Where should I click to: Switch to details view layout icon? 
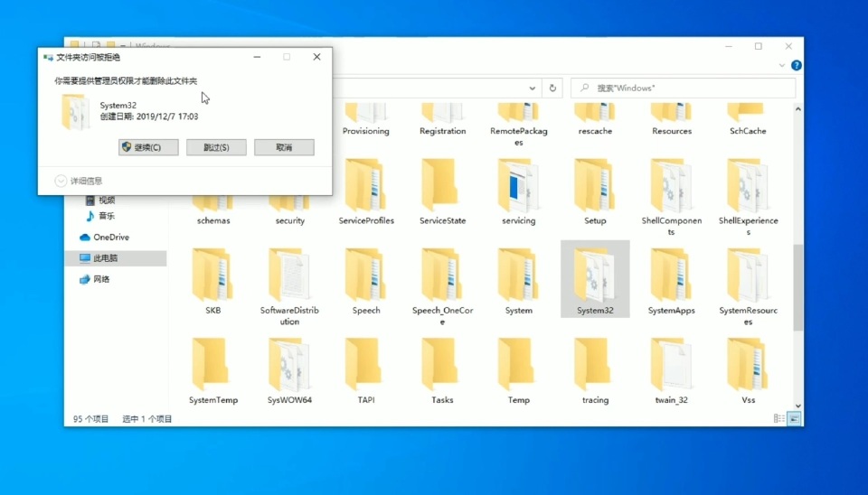point(778,419)
